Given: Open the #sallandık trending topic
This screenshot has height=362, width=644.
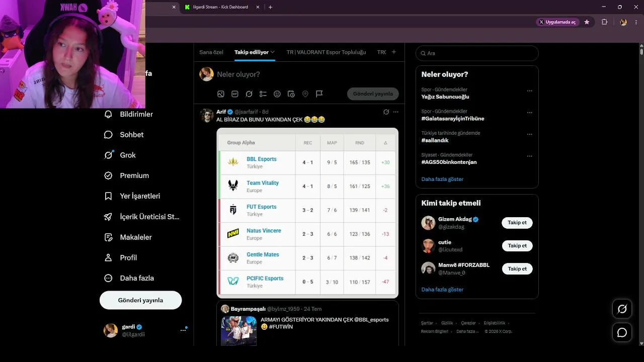Looking at the screenshot, I should pos(435,140).
